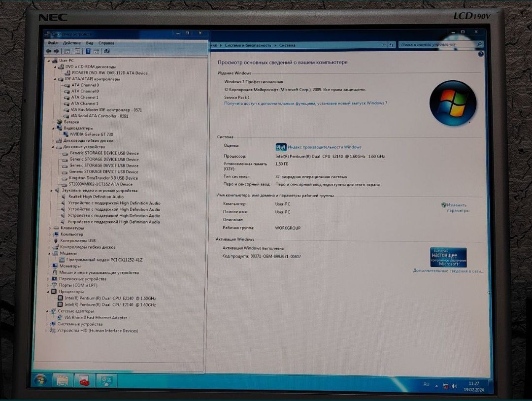Go to Система и безопасность breadcrumb
Image resolution: width=532 pixels, height=401 pixels.
click(x=248, y=45)
